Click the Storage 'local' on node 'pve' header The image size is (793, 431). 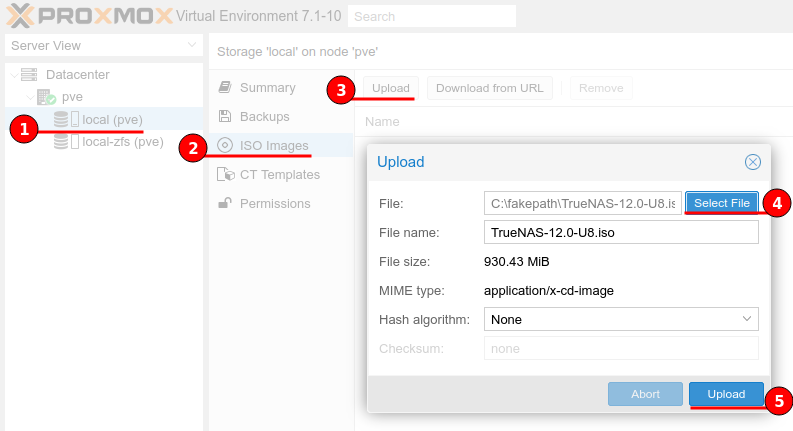point(297,52)
